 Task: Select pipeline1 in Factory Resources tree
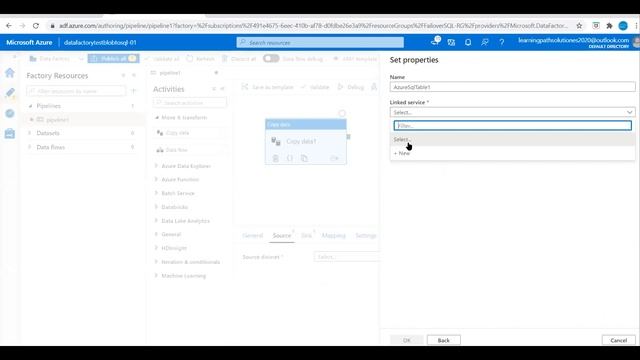pyautogui.click(x=57, y=120)
